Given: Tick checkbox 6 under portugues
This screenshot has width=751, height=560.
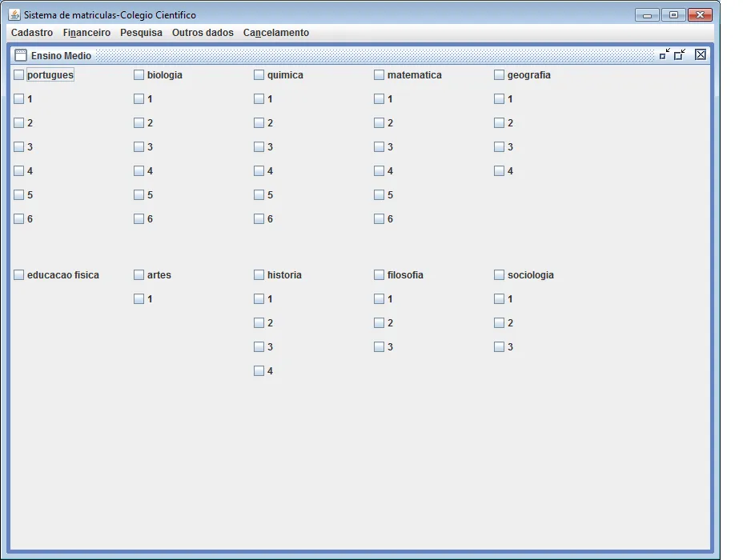Looking at the screenshot, I should tap(18, 218).
